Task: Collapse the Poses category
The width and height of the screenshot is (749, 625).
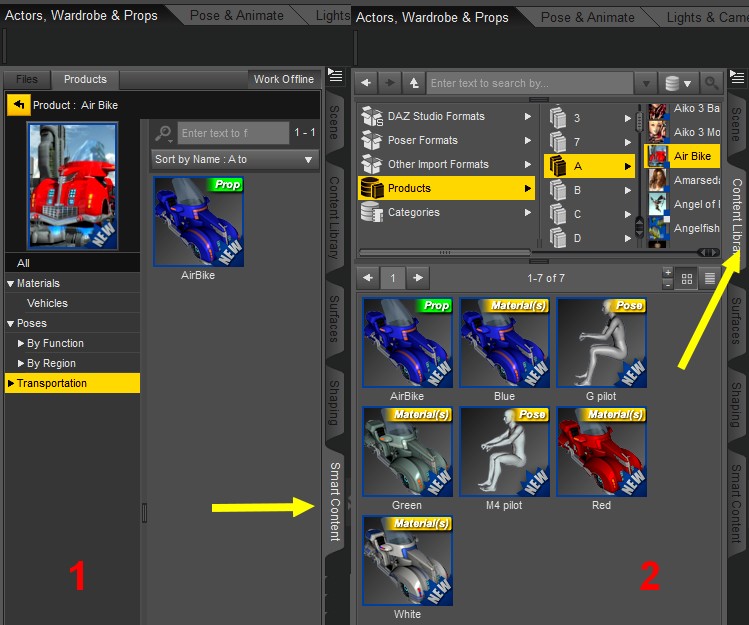Action: (11, 323)
